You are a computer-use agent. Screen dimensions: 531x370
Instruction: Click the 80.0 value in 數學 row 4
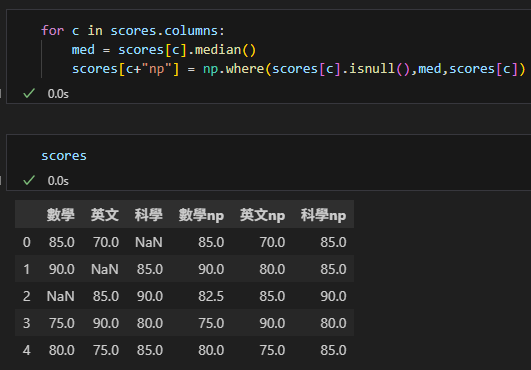click(x=62, y=350)
